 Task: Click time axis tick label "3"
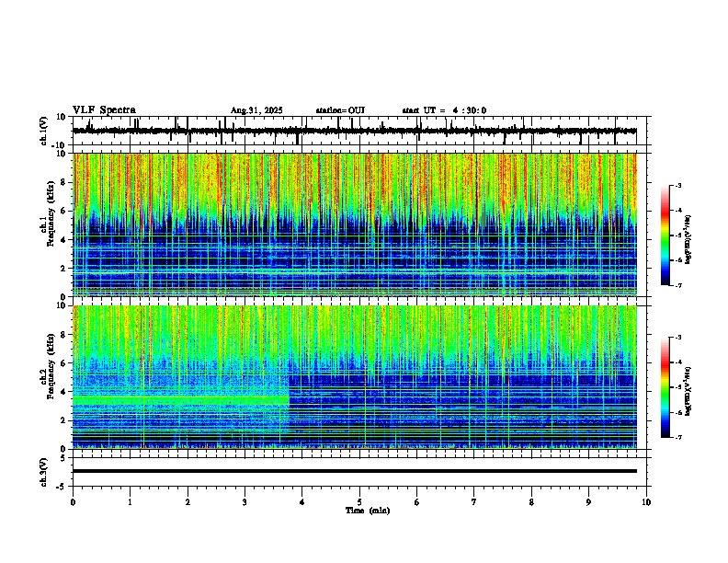245,502
